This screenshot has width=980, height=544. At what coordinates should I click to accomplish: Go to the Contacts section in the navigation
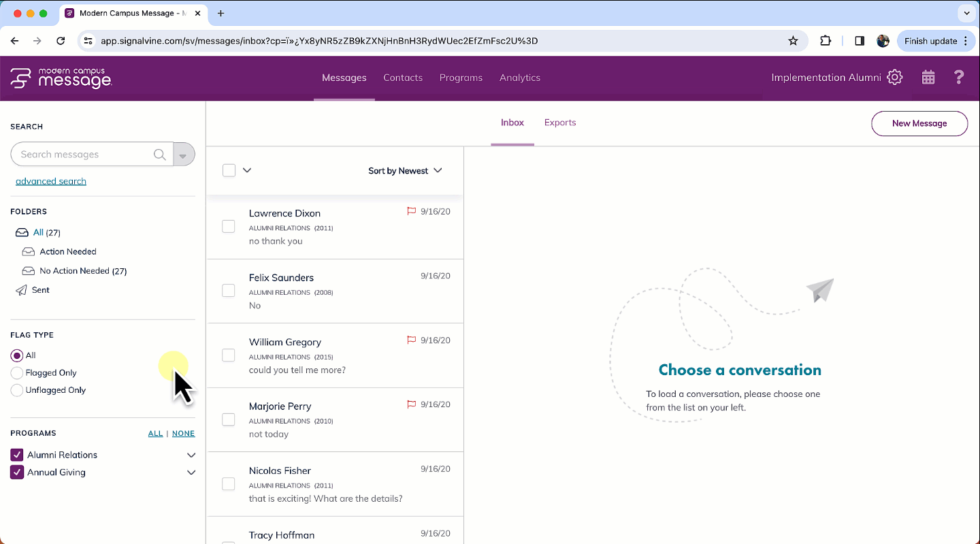click(x=403, y=78)
